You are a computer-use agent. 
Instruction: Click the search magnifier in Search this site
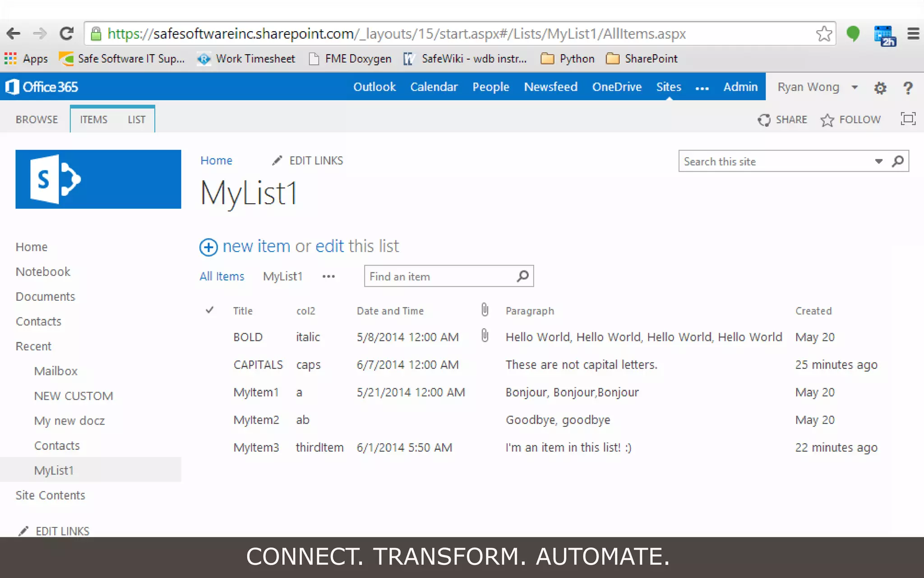[x=898, y=161]
